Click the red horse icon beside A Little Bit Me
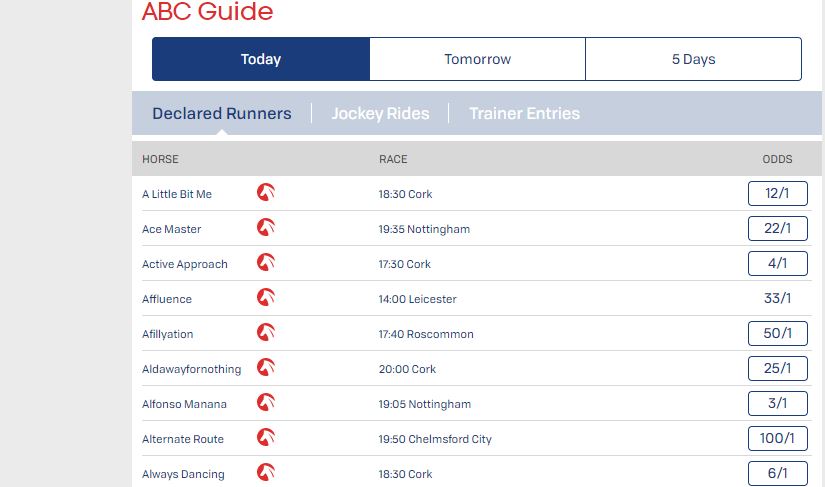 pos(266,193)
